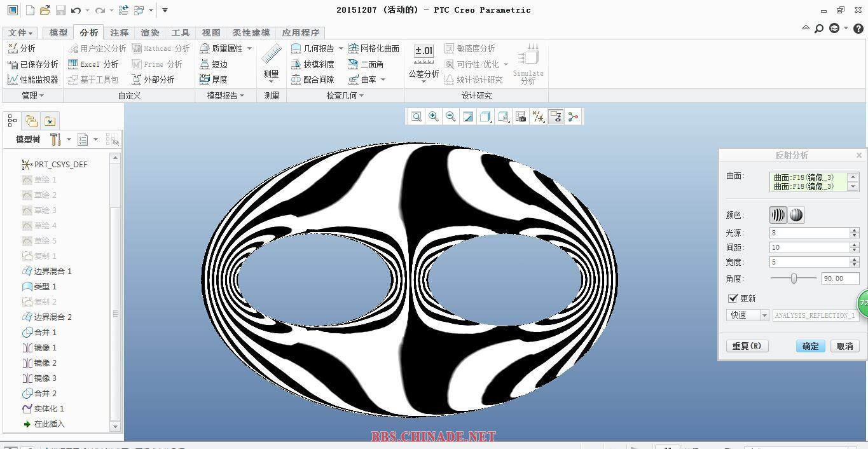Open display style cube icon
Viewport: 868px width, 449px height.
pyautogui.click(x=486, y=116)
